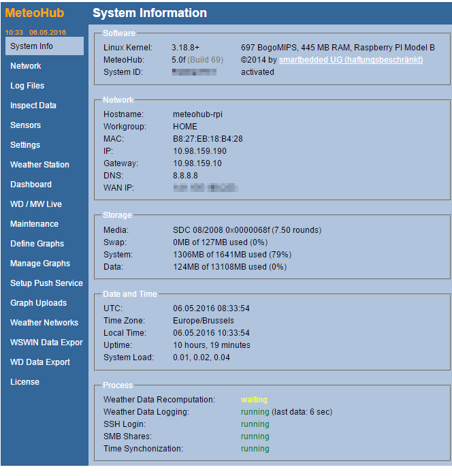Go to Define Graphs
Viewport: 452px width, 476px height.
tap(37, 244)
